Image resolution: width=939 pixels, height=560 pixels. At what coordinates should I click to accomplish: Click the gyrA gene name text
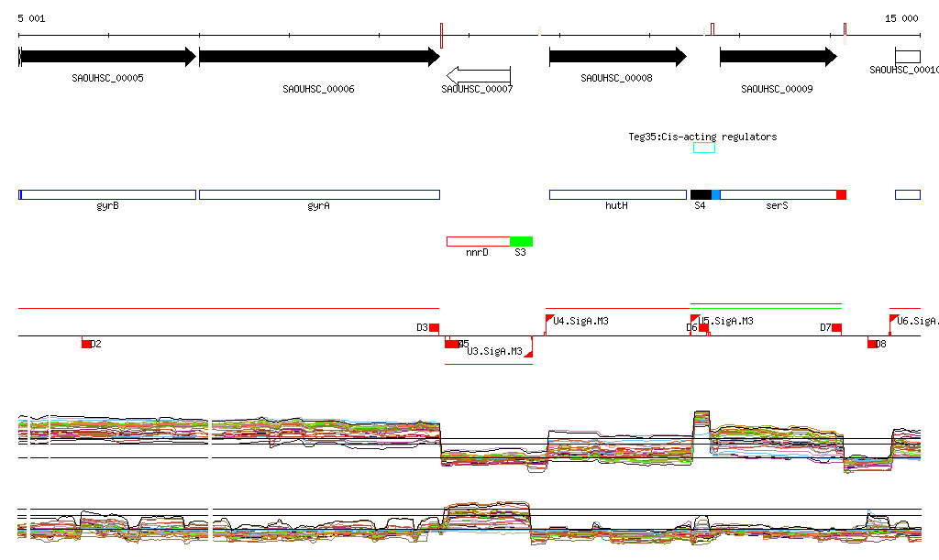coord(318,206)
